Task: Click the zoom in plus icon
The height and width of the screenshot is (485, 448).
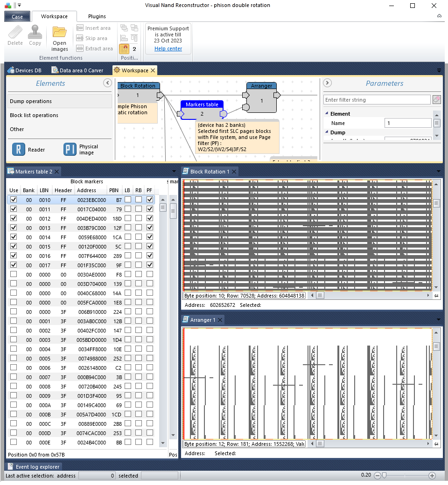Action: [x=432, y=475]
